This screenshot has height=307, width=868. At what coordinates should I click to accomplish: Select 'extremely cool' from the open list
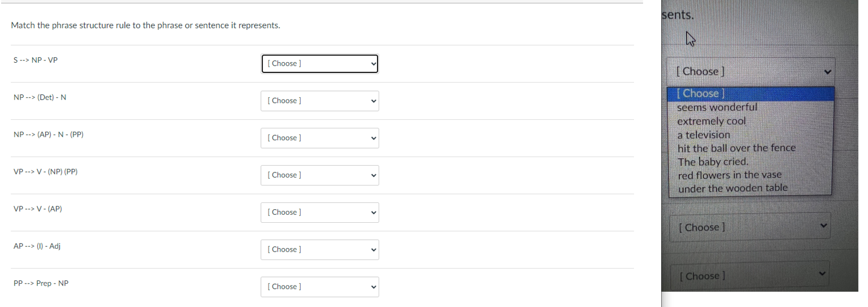[x=711, y=121]
